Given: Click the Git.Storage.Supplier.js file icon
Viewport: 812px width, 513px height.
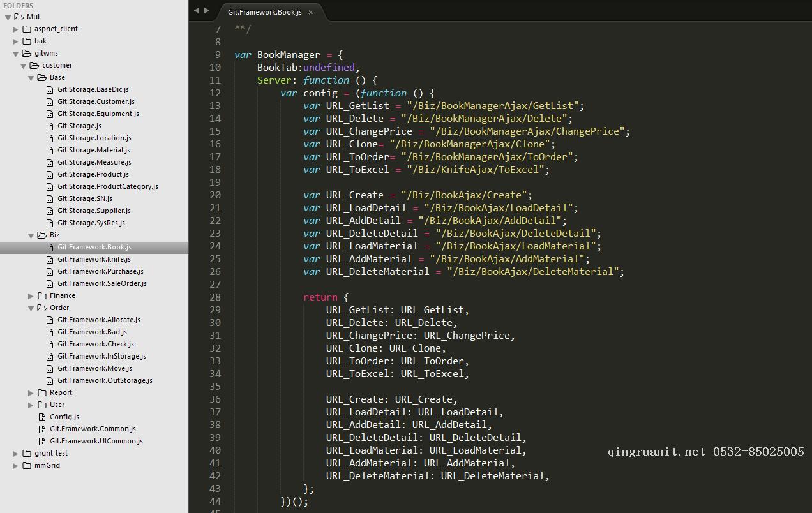Looking at the screenshot, I should point(50,211).
